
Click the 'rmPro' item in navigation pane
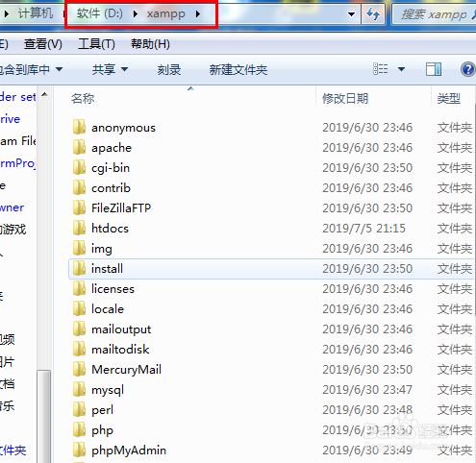tap(17, 163)
